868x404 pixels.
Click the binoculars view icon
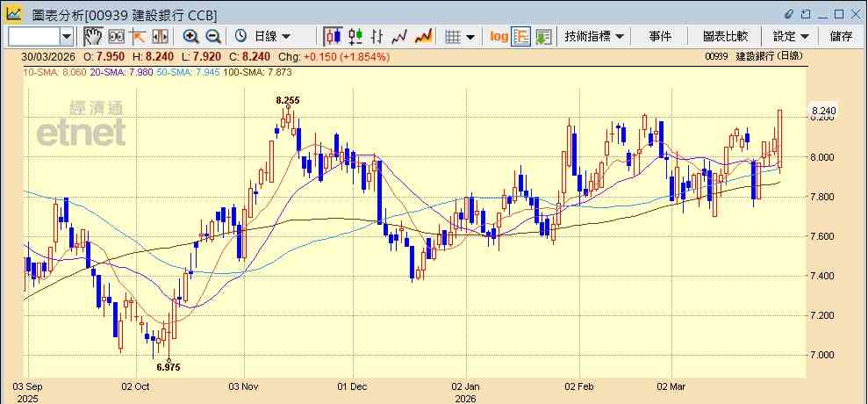point(116,37)
